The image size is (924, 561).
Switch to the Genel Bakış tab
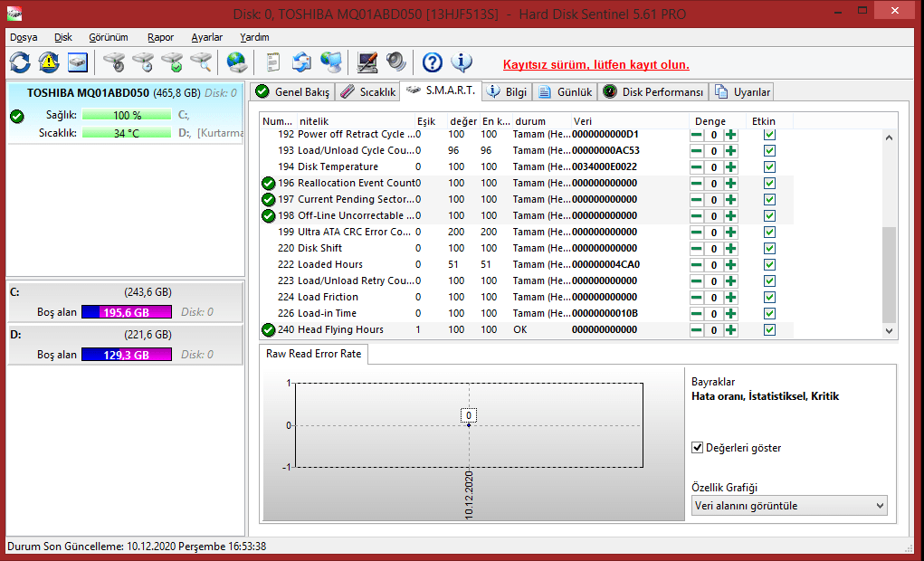point(293,92)
